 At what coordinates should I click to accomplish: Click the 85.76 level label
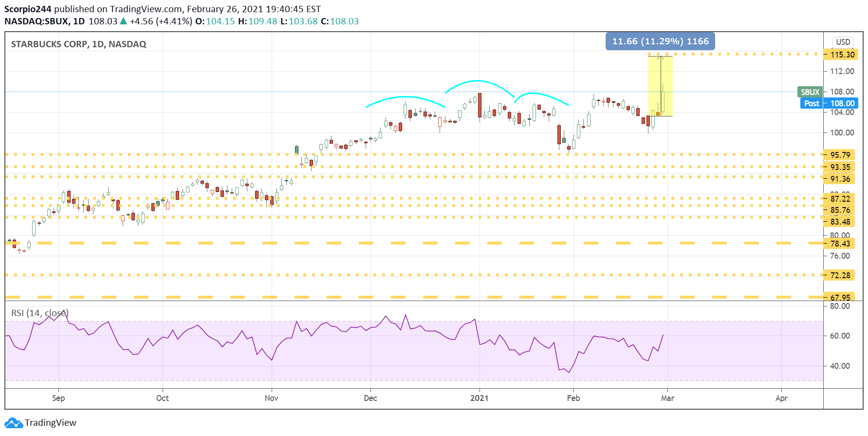tap(840, 210)
